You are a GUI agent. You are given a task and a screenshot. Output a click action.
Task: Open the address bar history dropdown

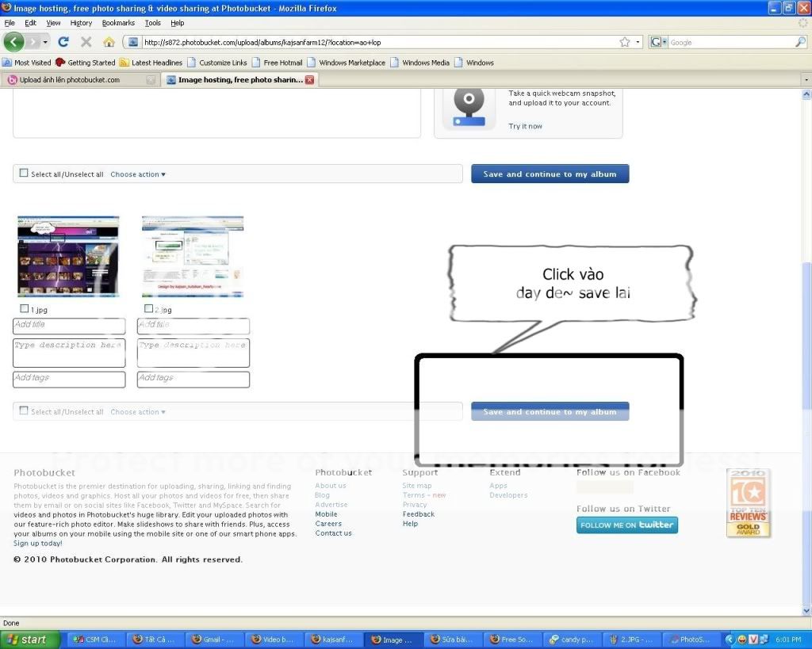pos(638,42)
